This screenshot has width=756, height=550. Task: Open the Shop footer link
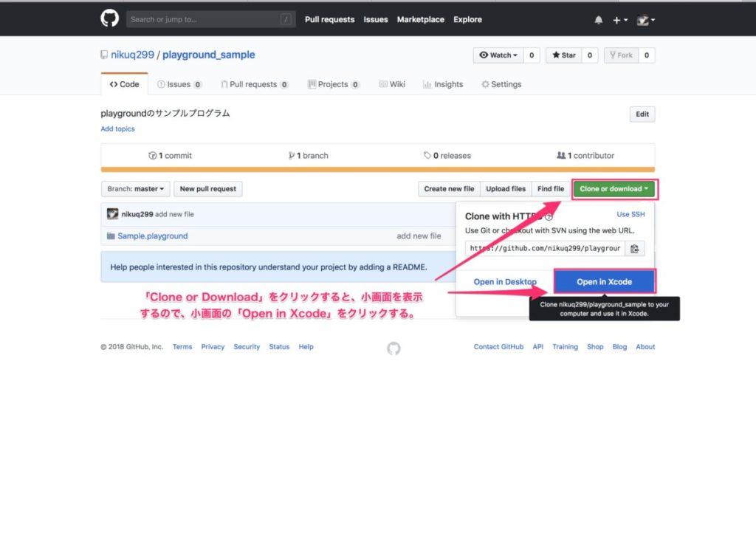(595, 346)
